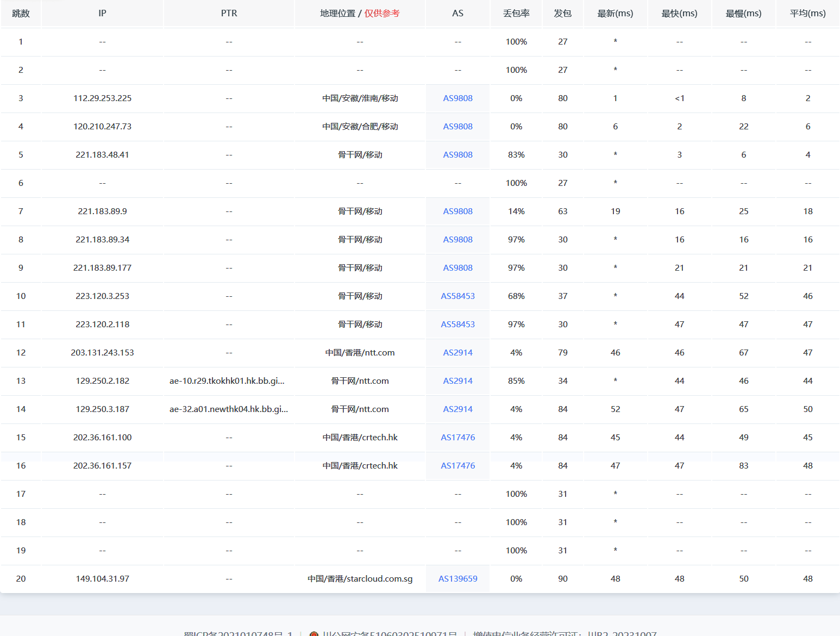Open AS9808 link for hop 3
Screen dimensions: 840x636
[457, 98]
